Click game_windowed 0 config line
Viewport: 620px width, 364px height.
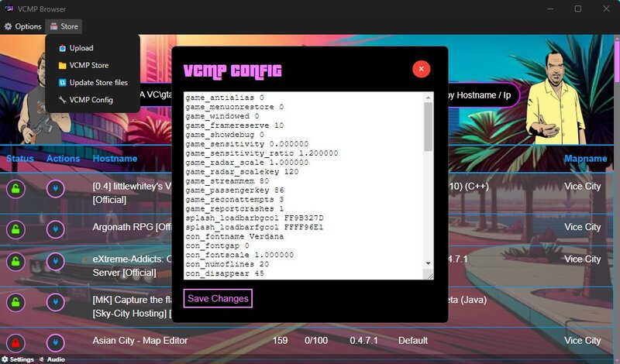pyautogui.click(x=222, y=116)
